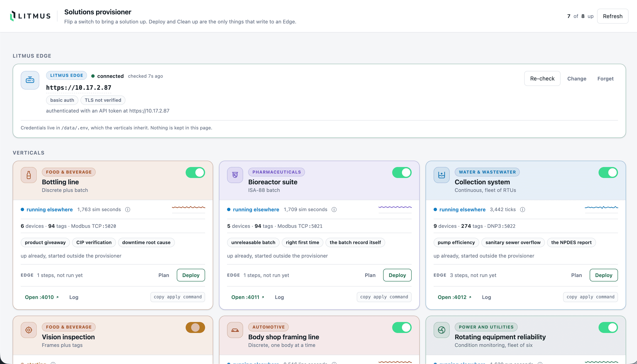Click the Rotating equipment reliability icon
The width and height of the screenshot is (637, 364).
441,330
